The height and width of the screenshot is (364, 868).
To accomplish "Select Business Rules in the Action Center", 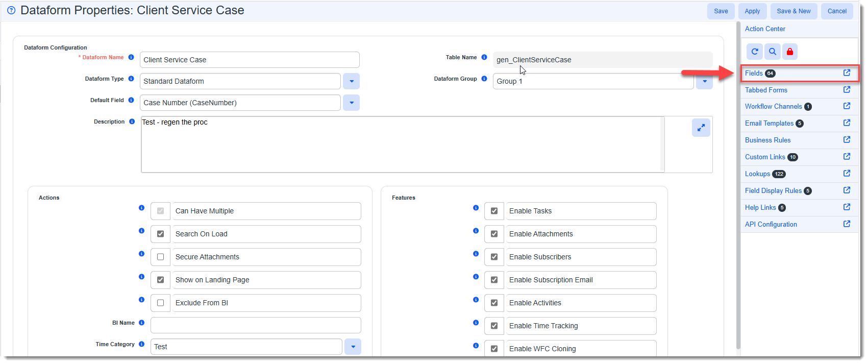I will point(767,140).
